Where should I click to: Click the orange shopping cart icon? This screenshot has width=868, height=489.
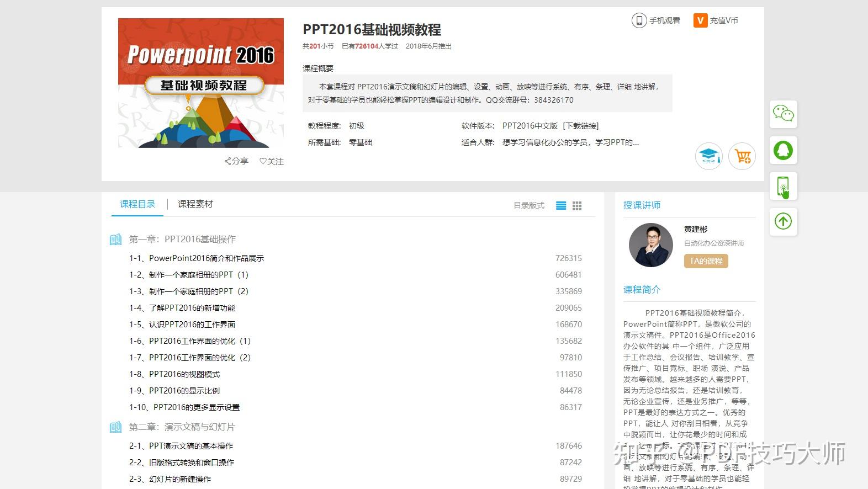coord(742,156)
